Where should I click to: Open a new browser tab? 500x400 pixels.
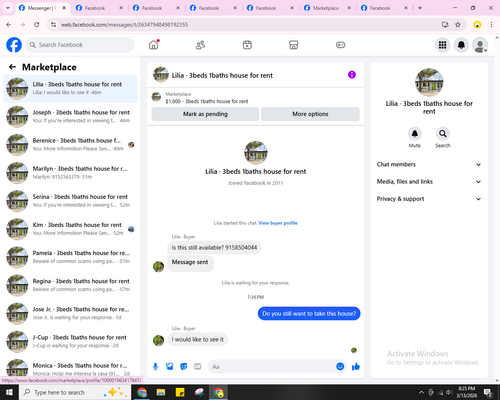tap(420, 8)
